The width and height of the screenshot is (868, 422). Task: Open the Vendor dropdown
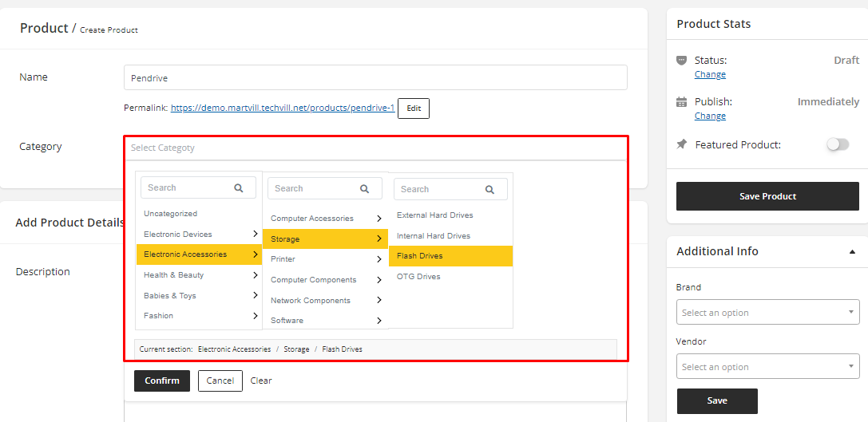tap(767, 367)
